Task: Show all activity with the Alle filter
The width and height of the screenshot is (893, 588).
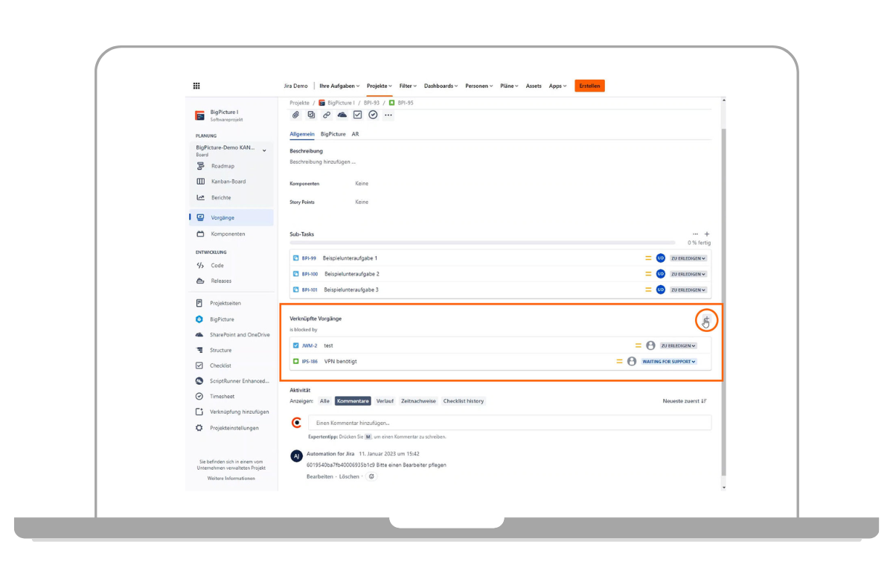Action: click(324, 401)
